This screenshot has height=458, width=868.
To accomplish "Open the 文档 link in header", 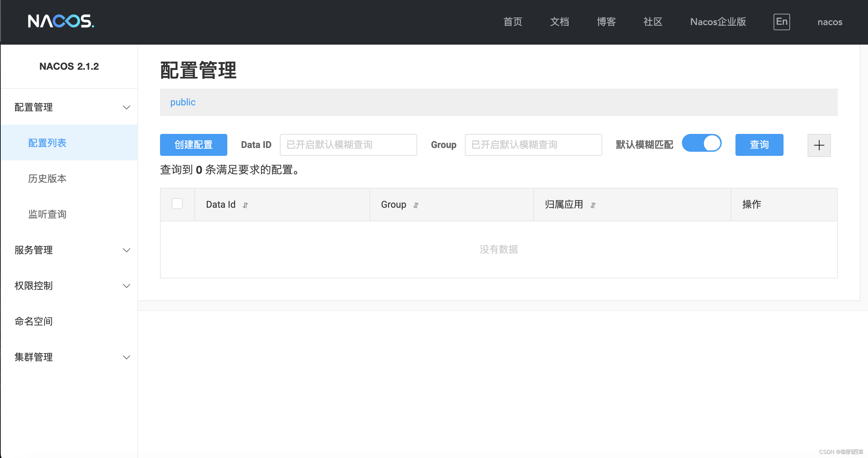I will click(559, 22).
